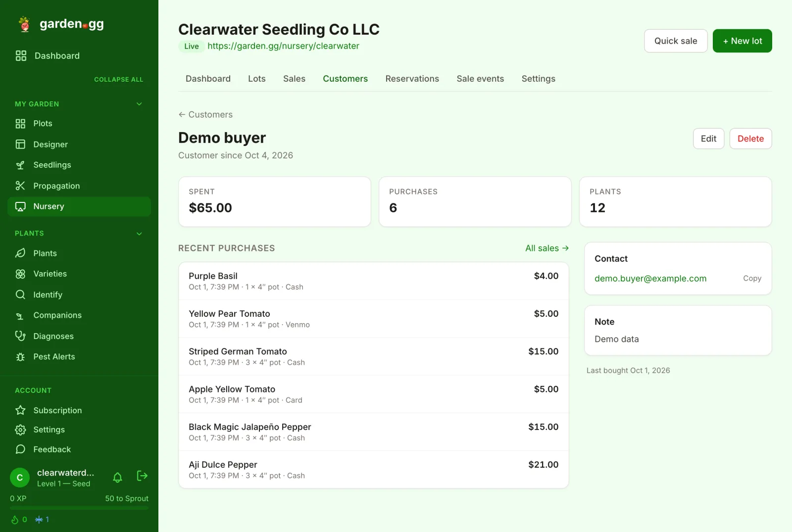Click the Diagnoses stethoscope icon
The image size is (792, 532).
click(x=20, y=337)
